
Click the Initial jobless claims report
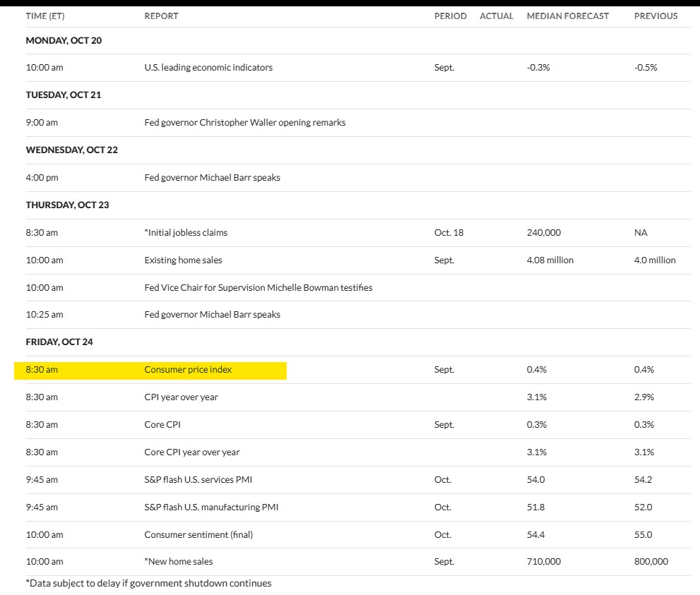click(x=186, y=233)
